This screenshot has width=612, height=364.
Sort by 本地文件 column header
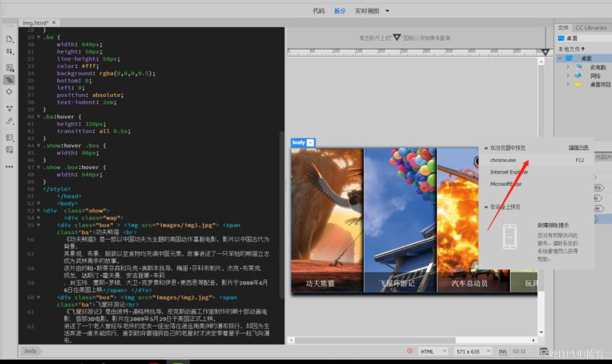pos(571,49)
